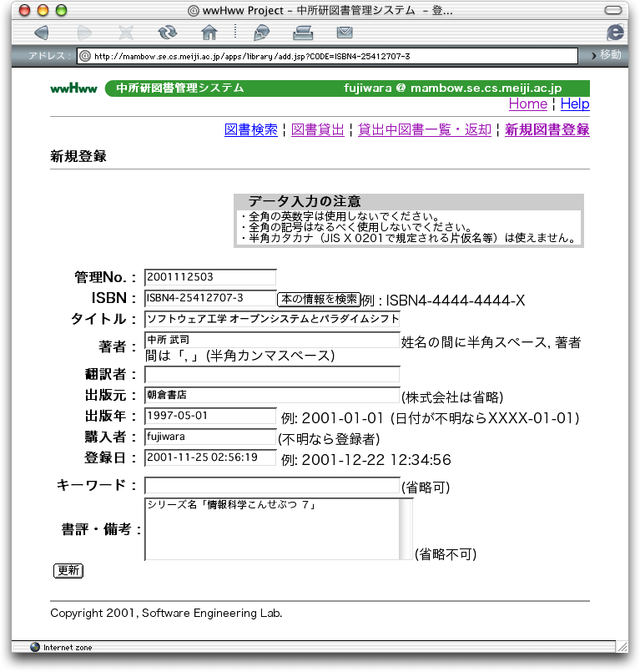Click the 著者 input field

272,340
